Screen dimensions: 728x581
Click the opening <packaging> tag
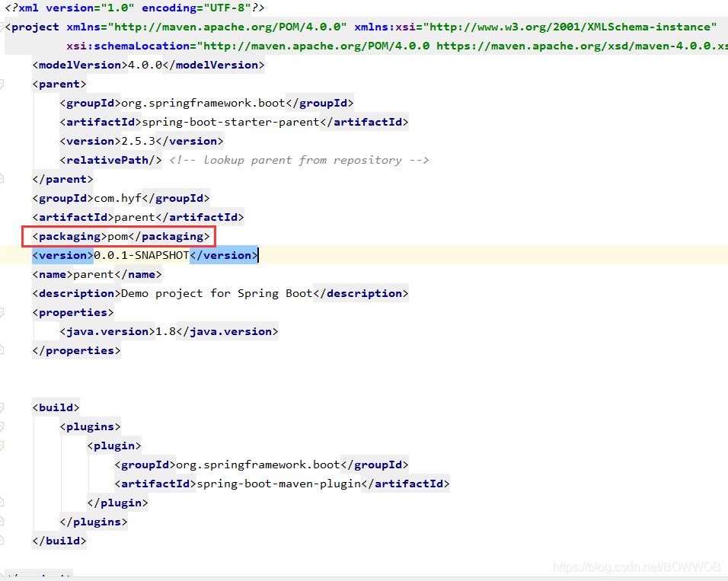pyautogui.click(x=69, y=236)
